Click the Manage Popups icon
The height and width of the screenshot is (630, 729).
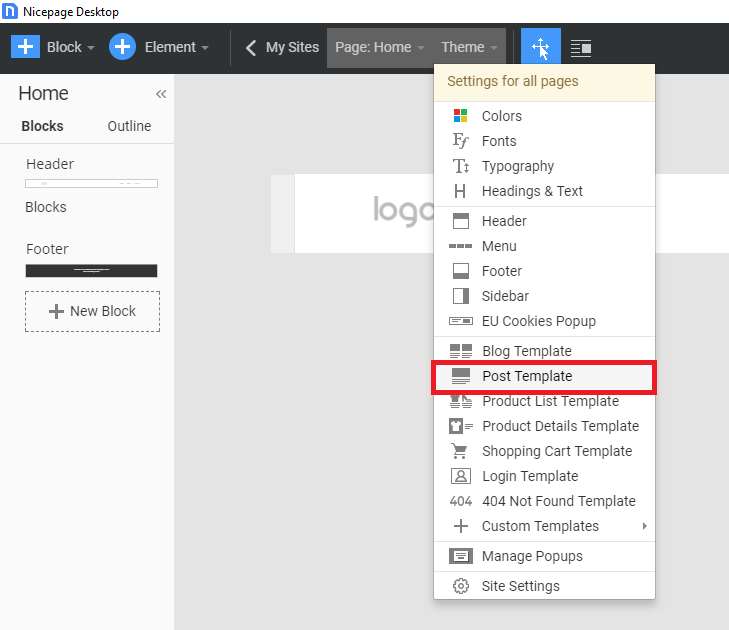click(461, 556)
